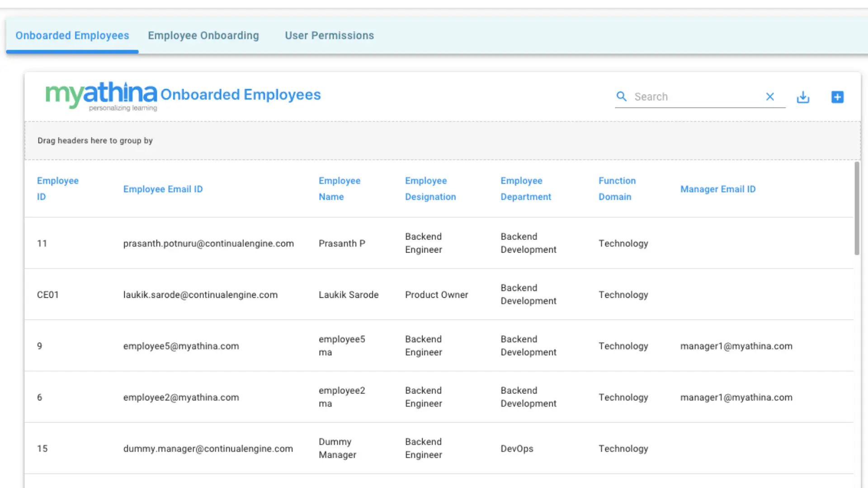
Task: Click Backend Engineer in Prasanth P's row
Action: point(424,243)
